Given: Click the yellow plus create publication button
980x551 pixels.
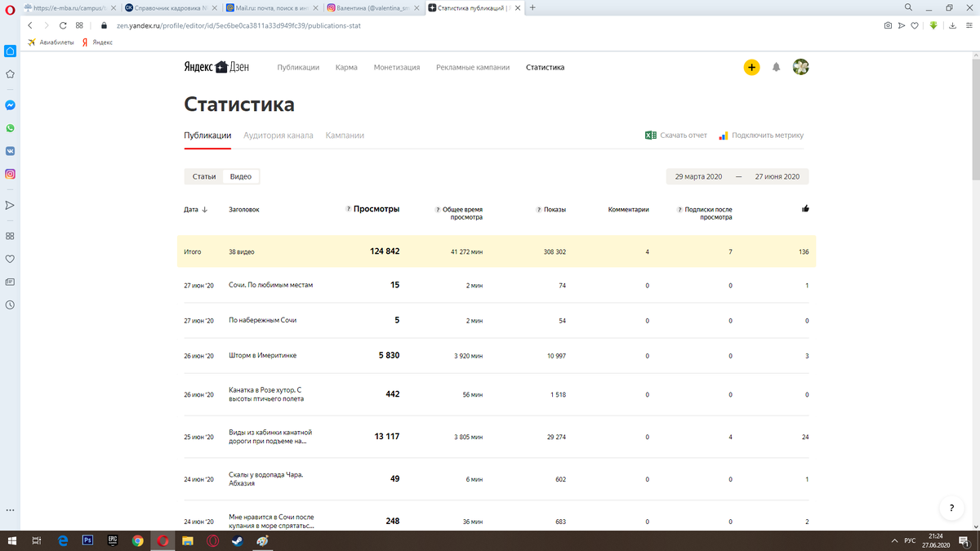Looking at the screenshot, I should pyautogui.click(x=751, y=68).
